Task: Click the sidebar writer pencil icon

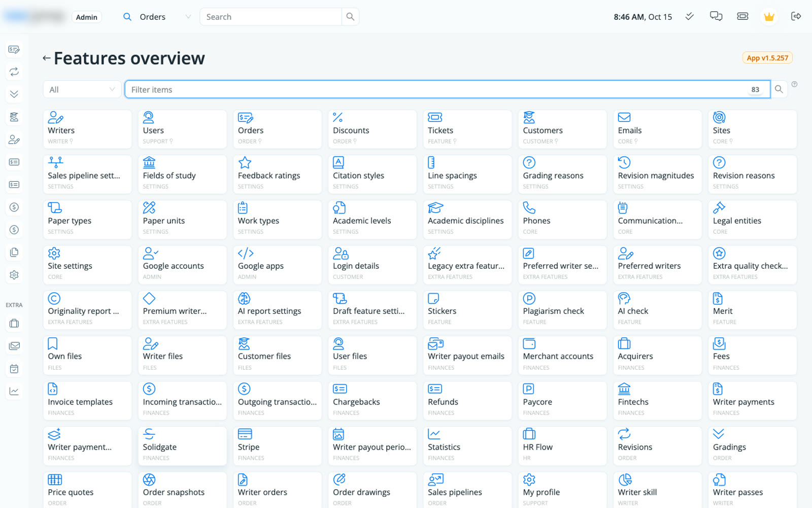Action: (x=14, y=140)
